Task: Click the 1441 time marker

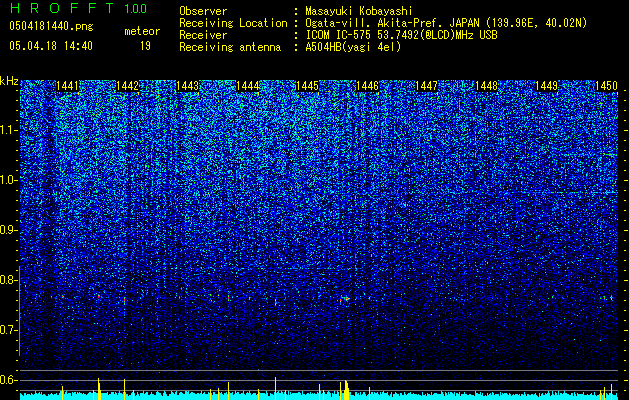Action: (67, 86)
